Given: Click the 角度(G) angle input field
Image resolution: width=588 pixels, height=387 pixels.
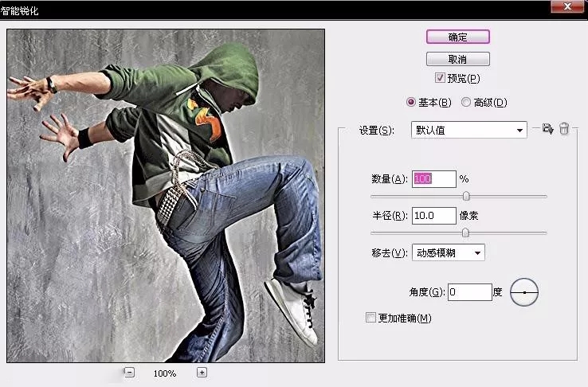Looking at the screenshot, I should pyautogui.click(x=469, y=291).
